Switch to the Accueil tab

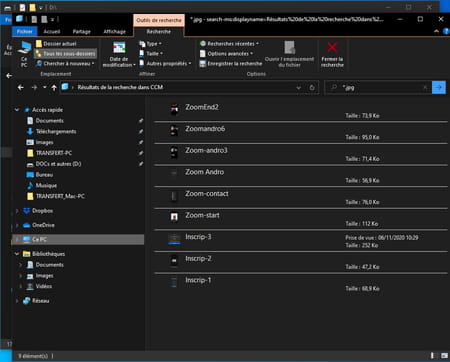click(52, 31)
